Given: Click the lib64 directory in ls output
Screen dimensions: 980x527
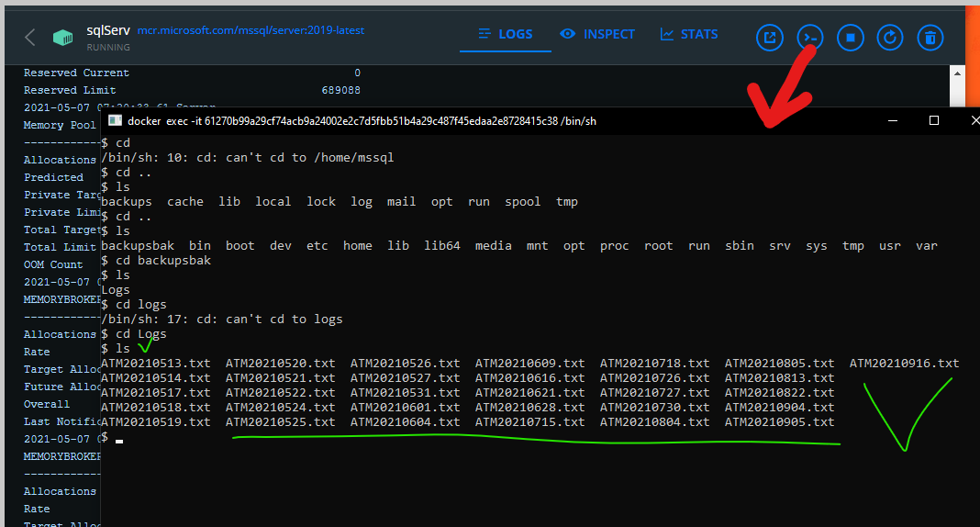Looking at the screenshot, I should (x=442, y=246).
